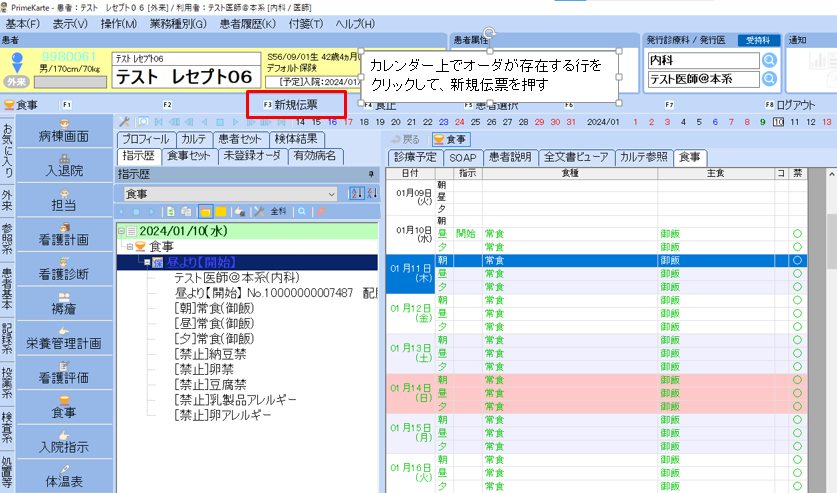The height and width of the screenshot is (493, 837).
Task: Sort ascending with A-Z icon
Action: [355, 193]
